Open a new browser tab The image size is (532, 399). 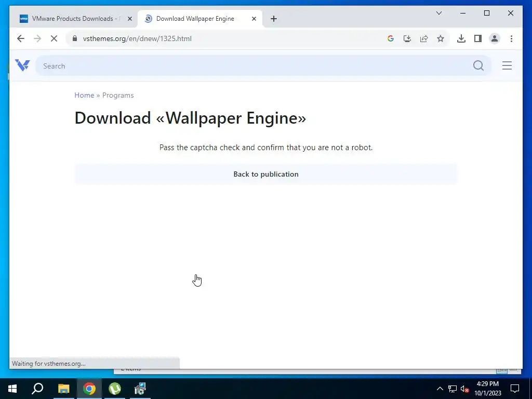(274, 19)
